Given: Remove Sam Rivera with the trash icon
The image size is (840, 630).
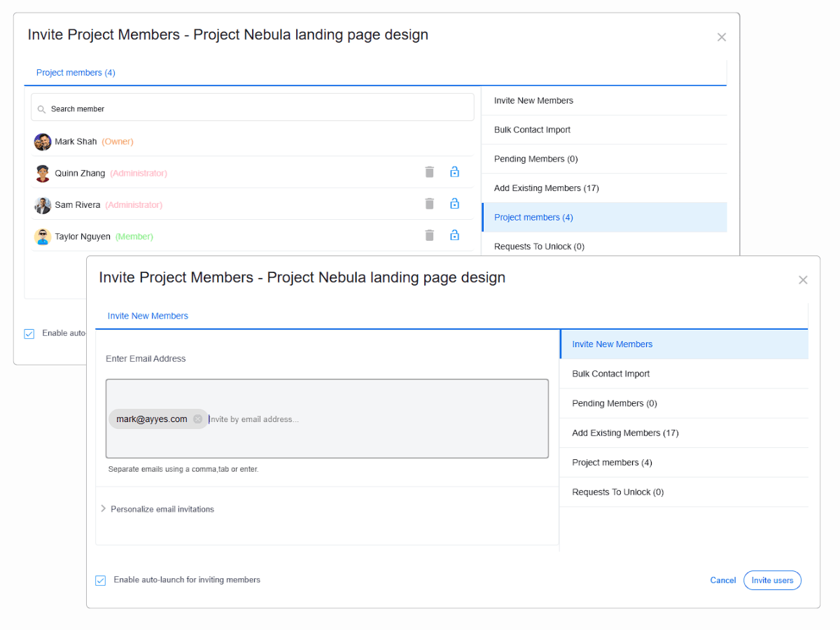Looking at the screenshot, I should coord(430,204).
